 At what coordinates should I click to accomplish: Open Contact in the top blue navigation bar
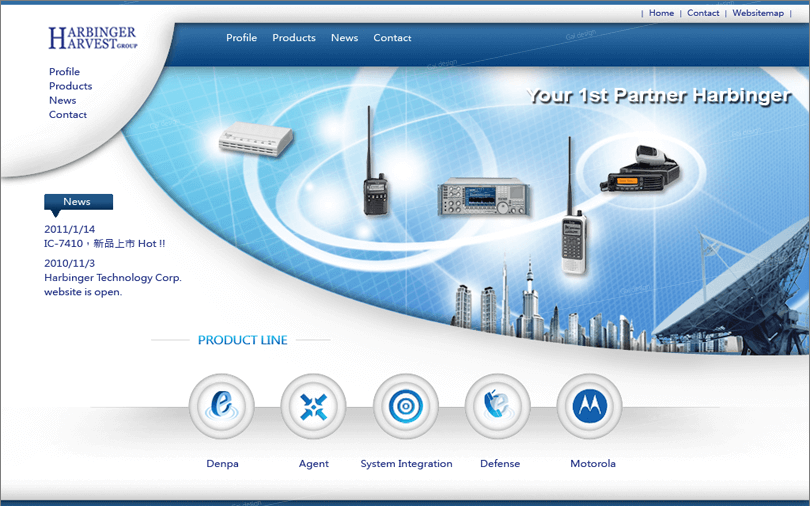coord(392,38)
